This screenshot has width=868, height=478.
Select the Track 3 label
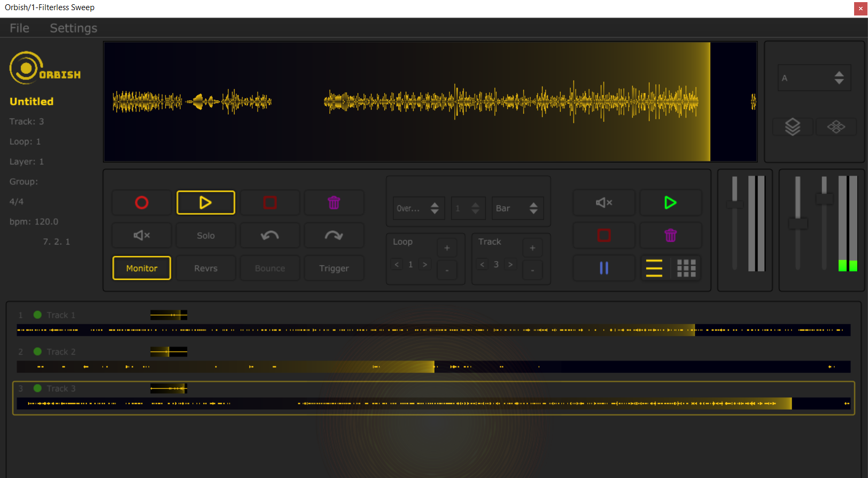pyautogui.click(x=61, y=389)
